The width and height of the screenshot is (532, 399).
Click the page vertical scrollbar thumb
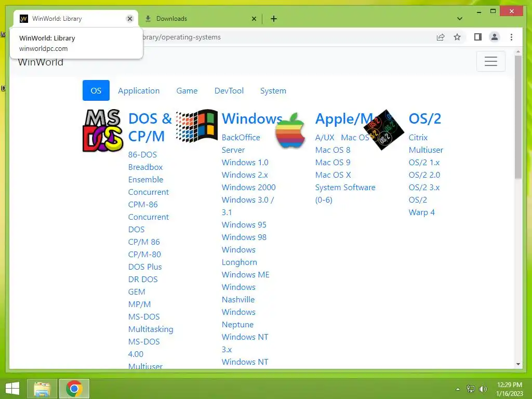tap(518, 117)
